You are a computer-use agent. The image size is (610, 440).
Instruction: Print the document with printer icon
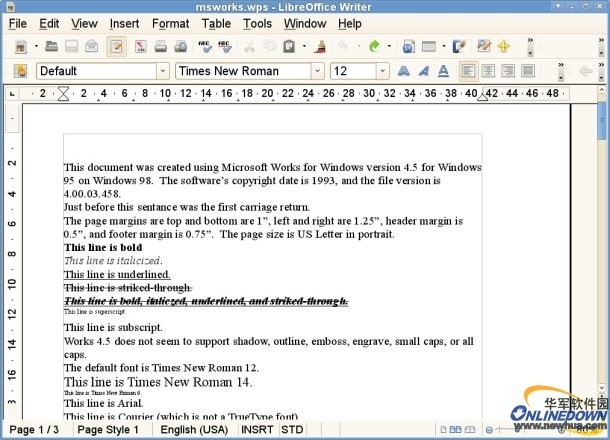[160, 46]
